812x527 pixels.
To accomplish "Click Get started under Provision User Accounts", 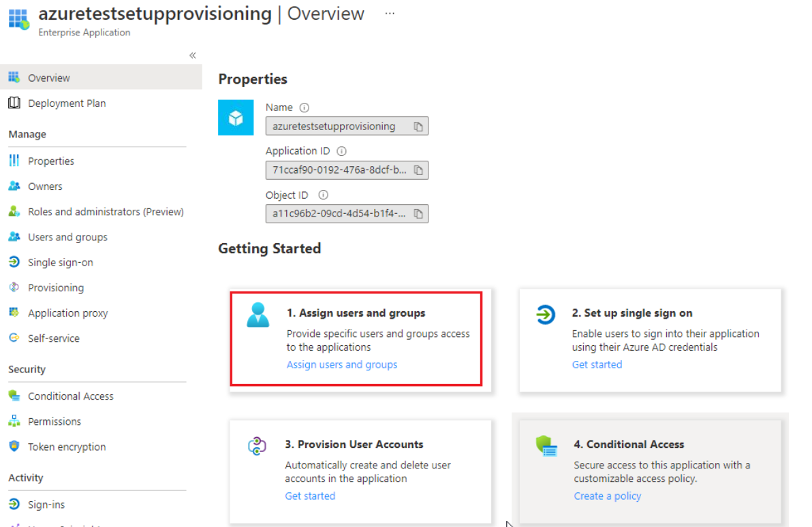I will point(310,496).
